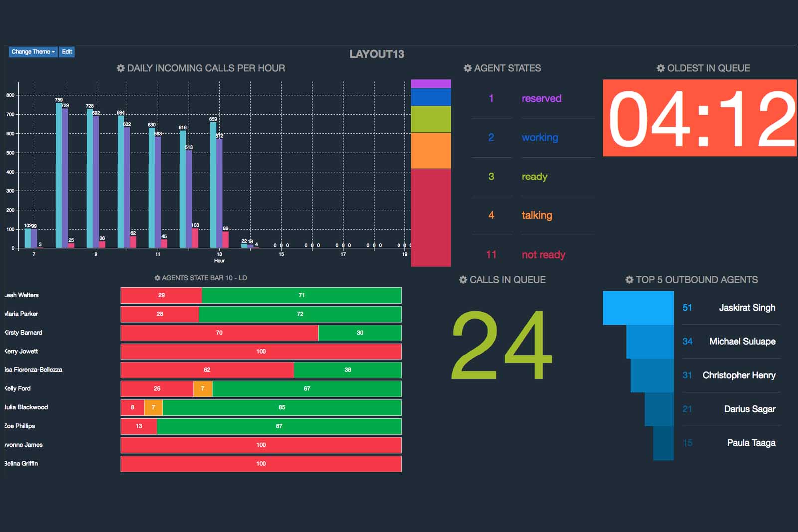Select Michael Suluape in outbound agents list
The width and height of the screenshot is (798, 532).
[x=742, y=342]
